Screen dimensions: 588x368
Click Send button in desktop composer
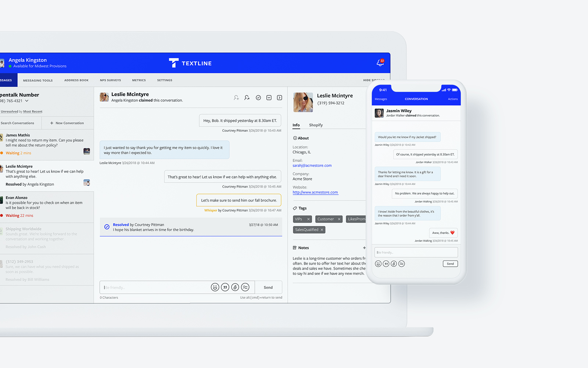(268, 287)
